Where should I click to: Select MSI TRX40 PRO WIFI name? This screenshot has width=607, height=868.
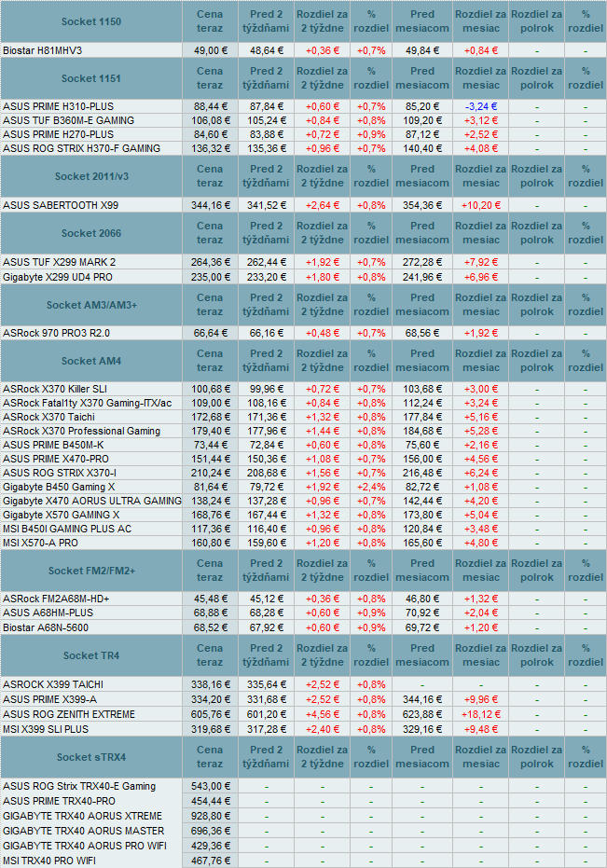tap(49, 861)
